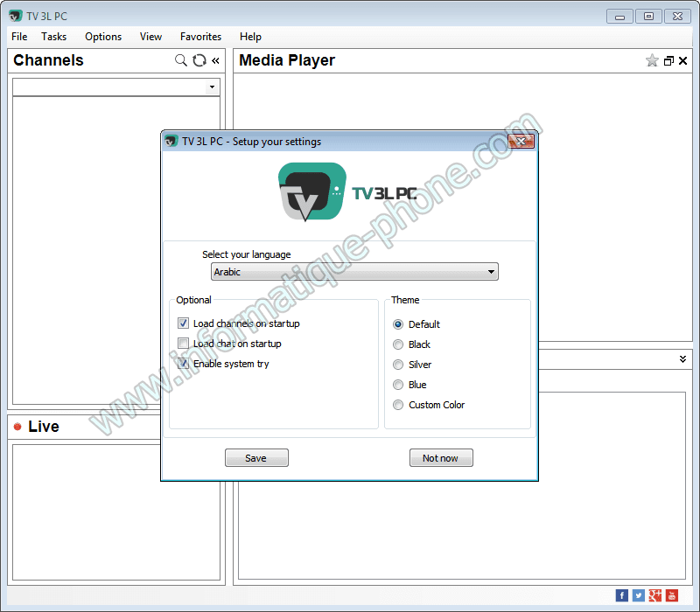Open the Tasks menu

[53, 37]
